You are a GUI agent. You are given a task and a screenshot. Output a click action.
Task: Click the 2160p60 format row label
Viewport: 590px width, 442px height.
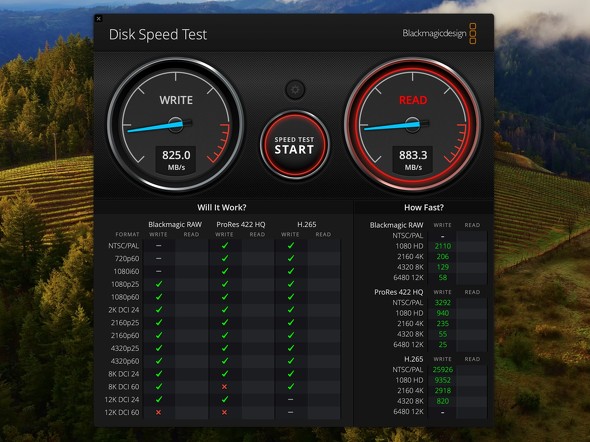coord(125,336)
